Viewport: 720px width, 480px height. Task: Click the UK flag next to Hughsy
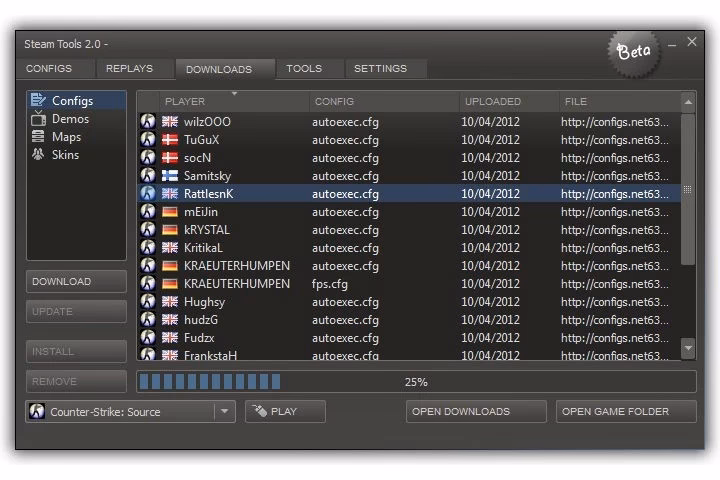(x=170, y=301)
